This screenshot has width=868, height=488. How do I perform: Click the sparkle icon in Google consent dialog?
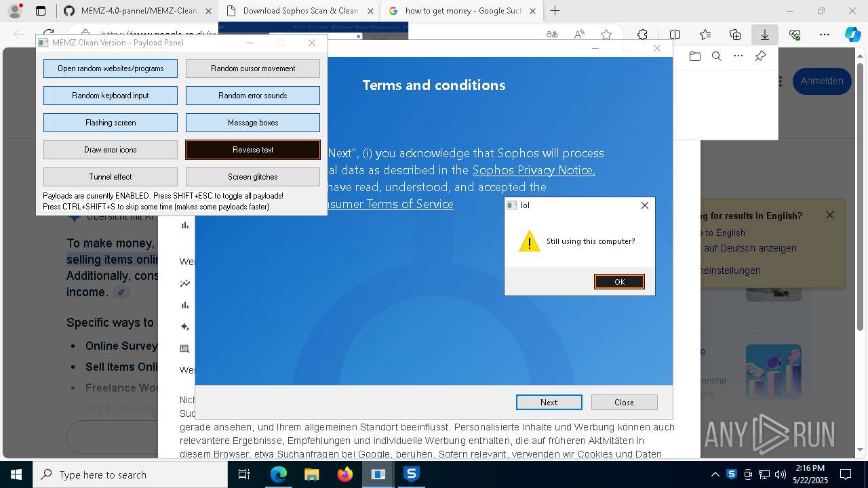(184, 327)
